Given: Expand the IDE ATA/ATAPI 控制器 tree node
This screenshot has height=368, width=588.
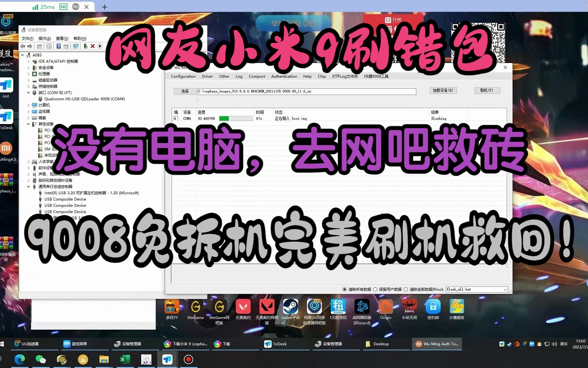Looking at the screenshot, I should (x=28, y=61).
